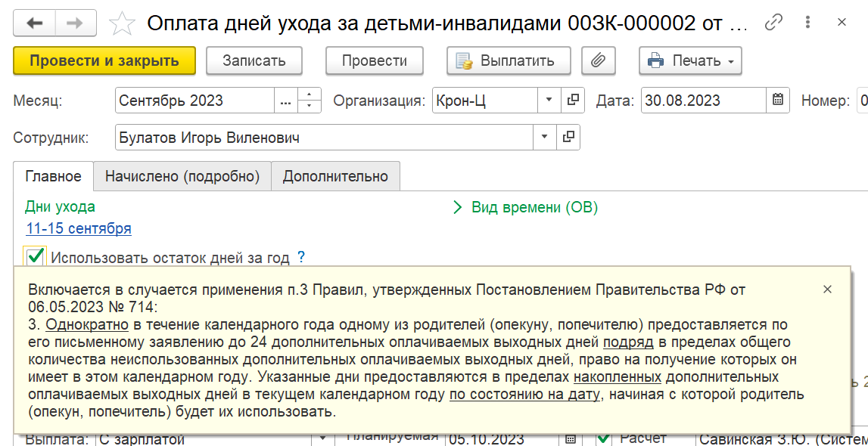Go forward with the right arrow button
The image size is (868, 446).
[75, 23]
